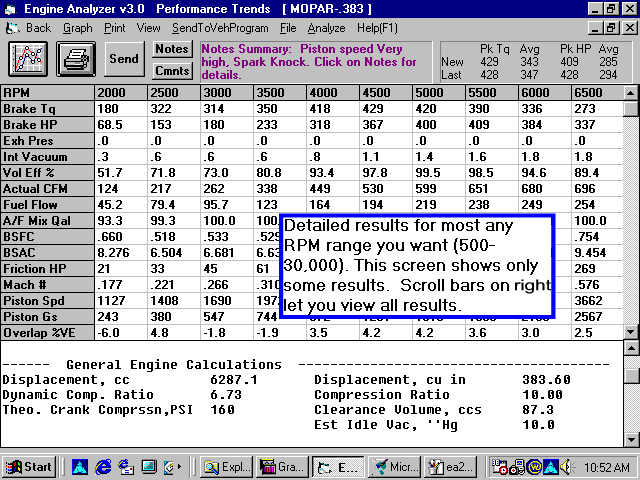Viewport: 640px width, 480px height.
Task: Click the Back menu item
Action: tap(38, 28)
